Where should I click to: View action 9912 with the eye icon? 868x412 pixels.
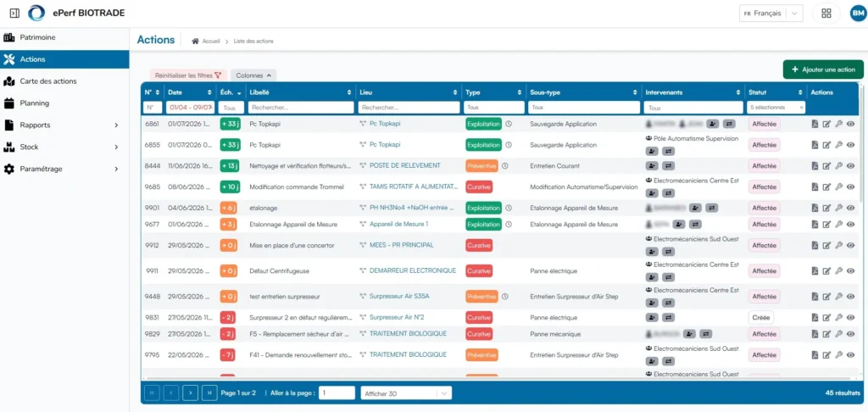point(851,245)
